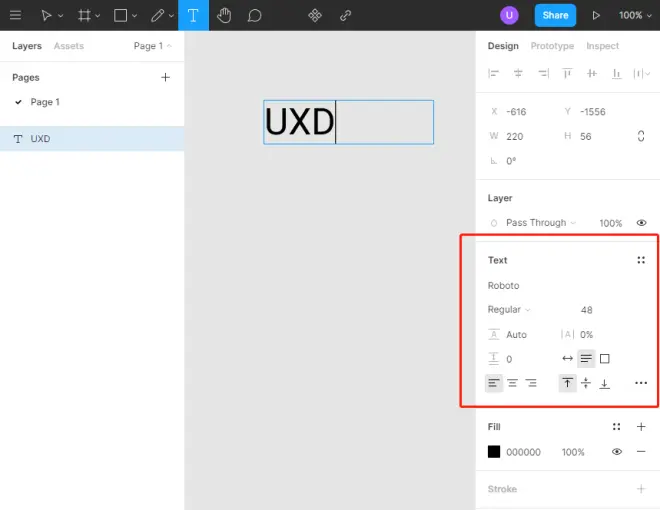Set text align center

(512, 383)
